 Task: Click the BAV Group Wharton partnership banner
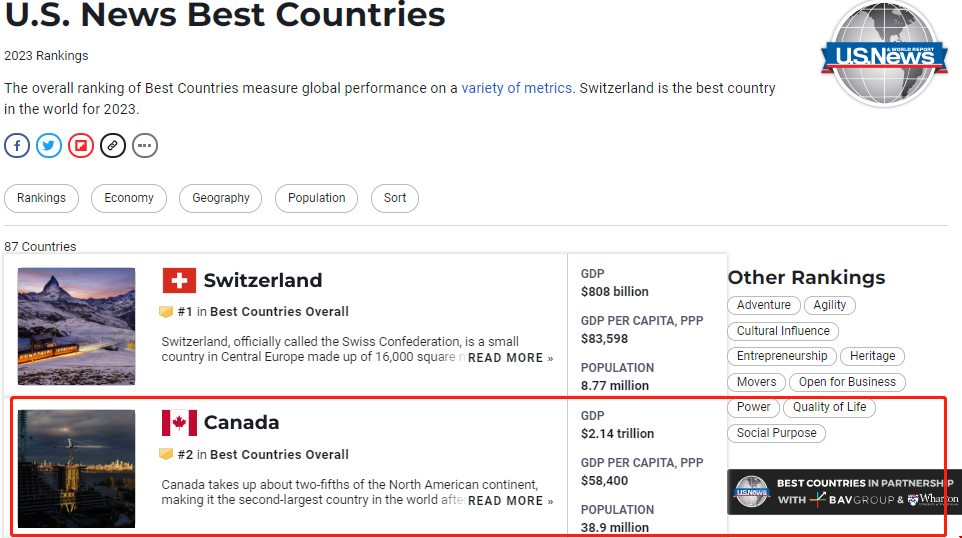click(x=844, y=492)
